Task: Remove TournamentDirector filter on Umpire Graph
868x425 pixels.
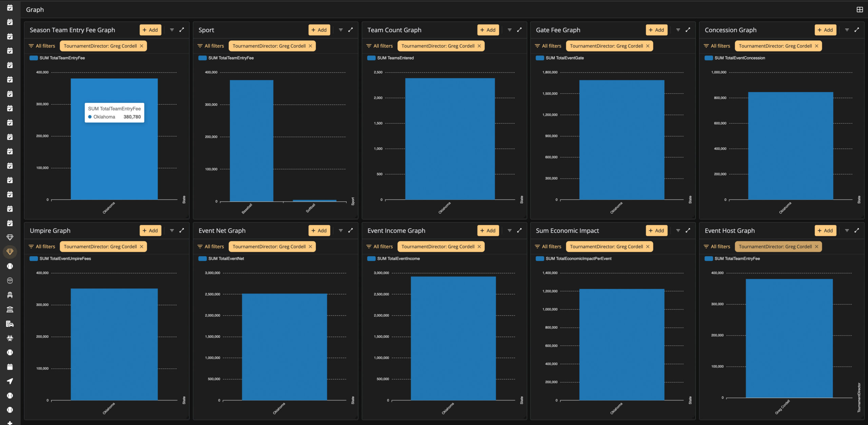Action: 141,247
